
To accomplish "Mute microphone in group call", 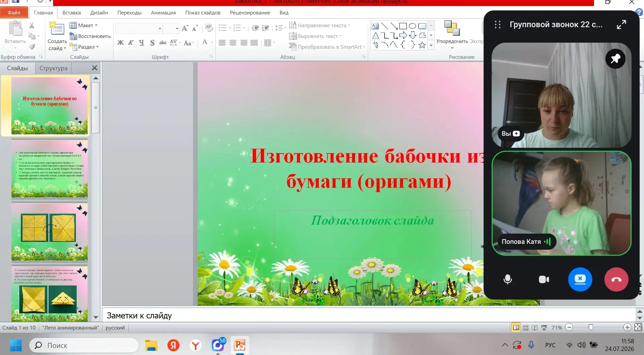I will tap(508, 279).
